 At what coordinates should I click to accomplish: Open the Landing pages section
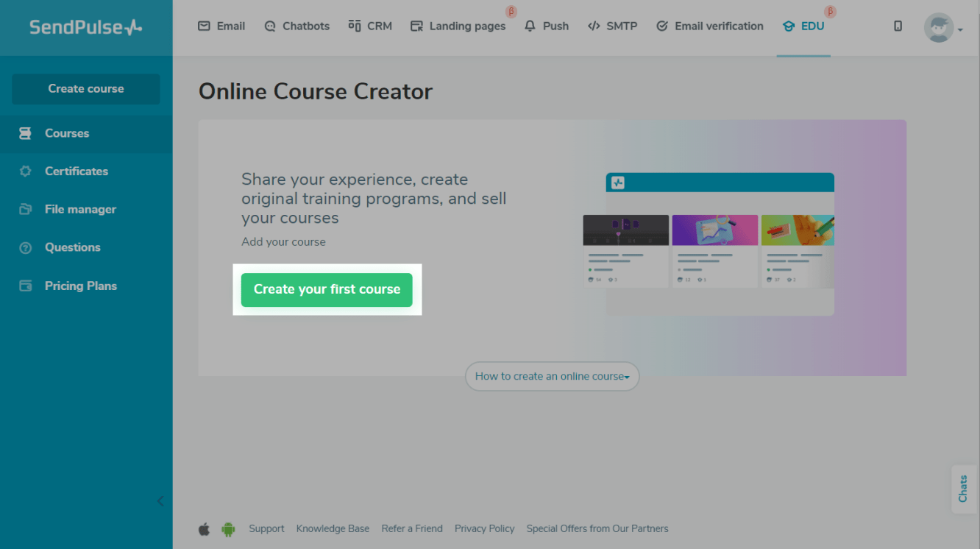click(458, 26)
